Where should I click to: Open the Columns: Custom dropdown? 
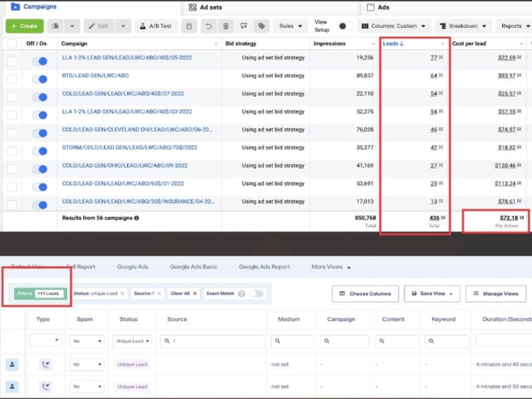point(394,26)
